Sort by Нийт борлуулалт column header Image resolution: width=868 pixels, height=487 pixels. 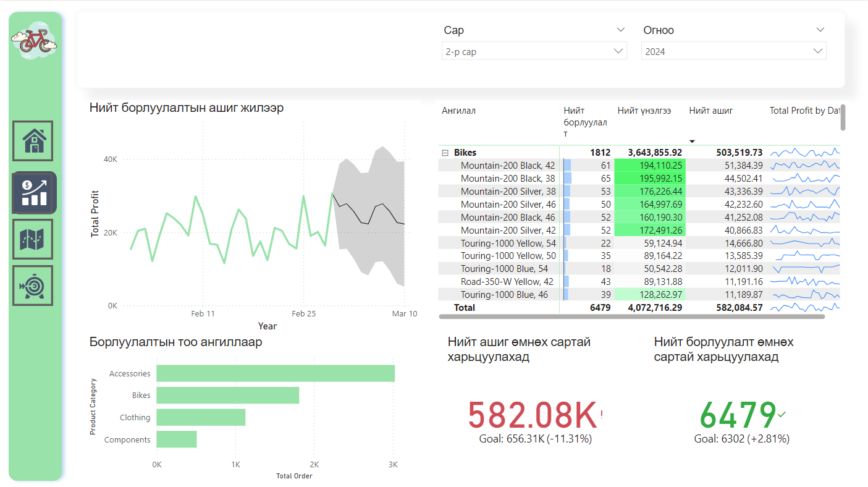(x=585, y=122)
